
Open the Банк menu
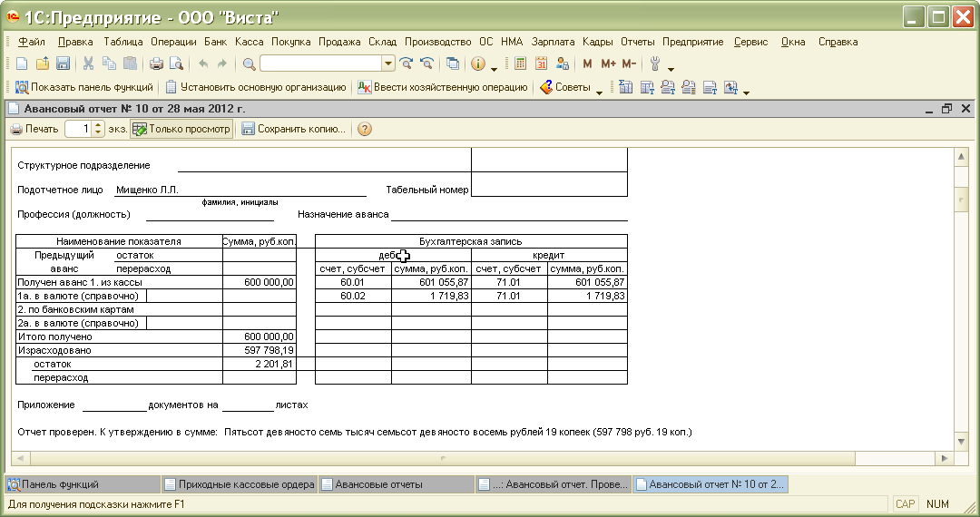click(x=215, y=42)
